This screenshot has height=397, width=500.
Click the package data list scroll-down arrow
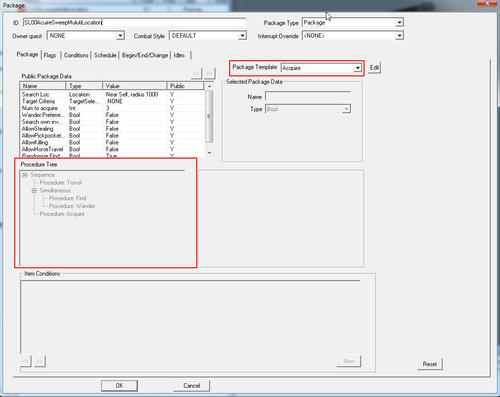pos(209,153)
